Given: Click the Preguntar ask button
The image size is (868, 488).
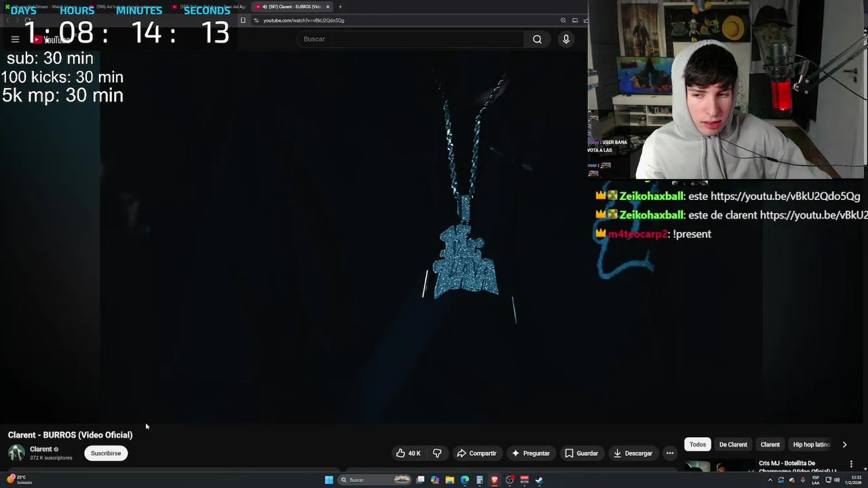Looking at the screenshot, I should tap(531, 453).
